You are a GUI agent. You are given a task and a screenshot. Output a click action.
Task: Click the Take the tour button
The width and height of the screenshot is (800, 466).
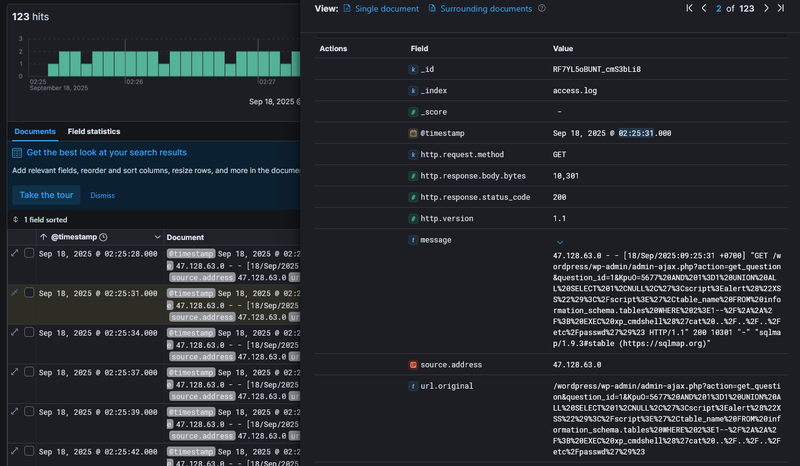click(46, 195)
